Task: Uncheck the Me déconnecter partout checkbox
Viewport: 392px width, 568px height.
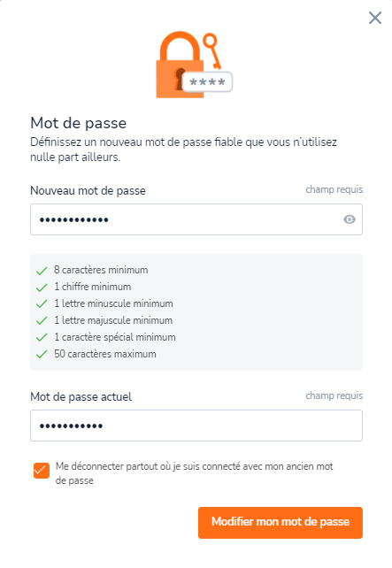Action: tap(42, 471)
